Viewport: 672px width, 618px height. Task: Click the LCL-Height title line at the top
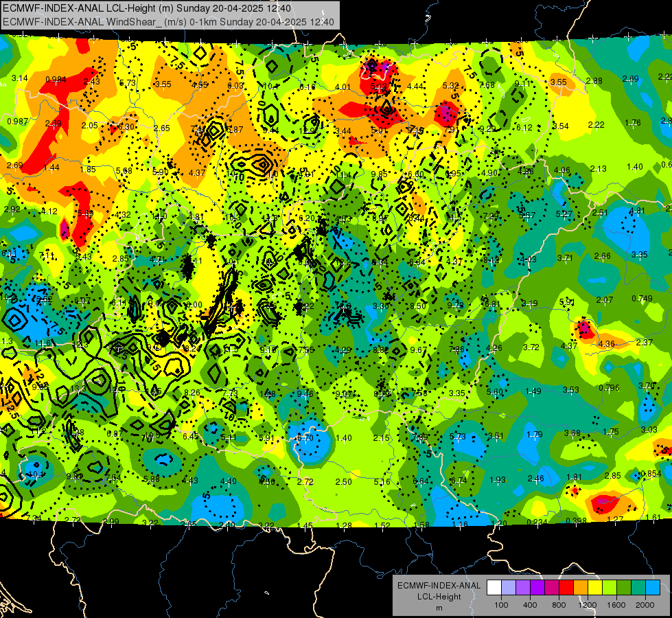[147, 8]
